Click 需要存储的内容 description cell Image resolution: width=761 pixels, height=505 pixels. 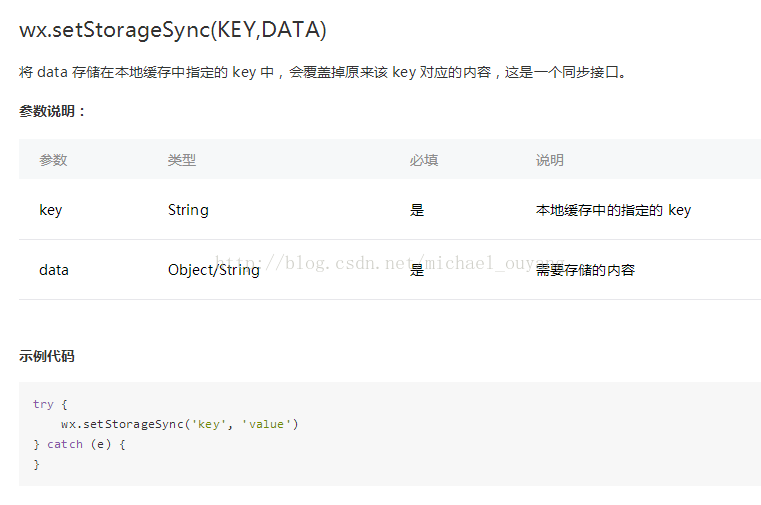[x=585, y=270]
